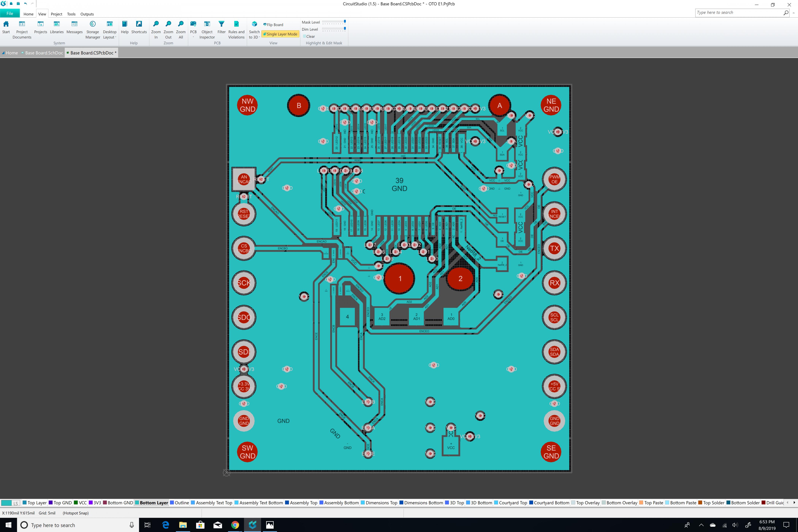Select the VCC layer tab
Screen dimensions: 798x532
(x=80, y=503)
